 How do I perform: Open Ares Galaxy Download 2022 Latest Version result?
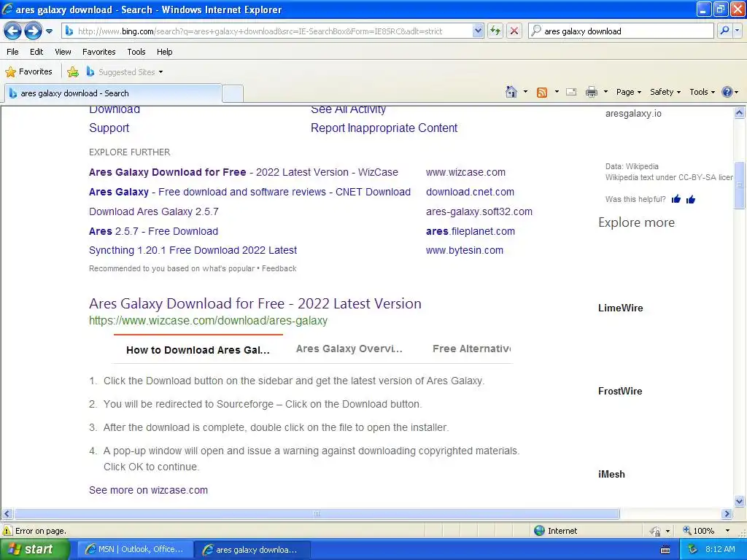(255, 303)
